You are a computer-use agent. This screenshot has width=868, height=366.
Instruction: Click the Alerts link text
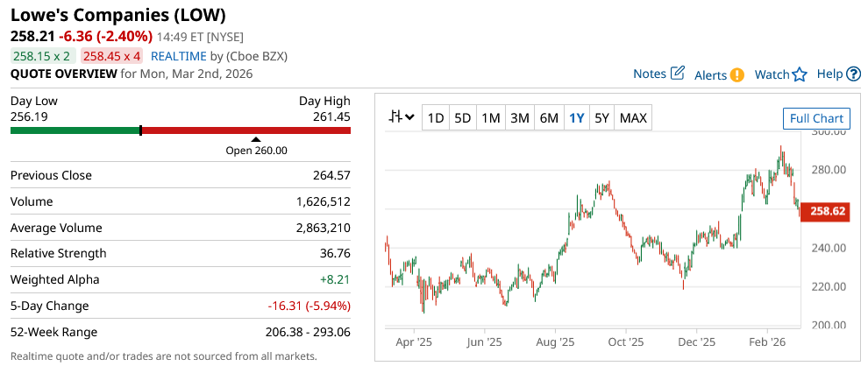tap(710, 74)
